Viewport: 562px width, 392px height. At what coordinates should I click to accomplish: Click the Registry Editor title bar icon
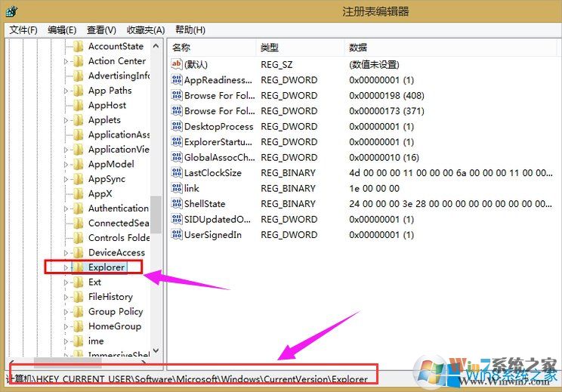[x=11, y=11]
